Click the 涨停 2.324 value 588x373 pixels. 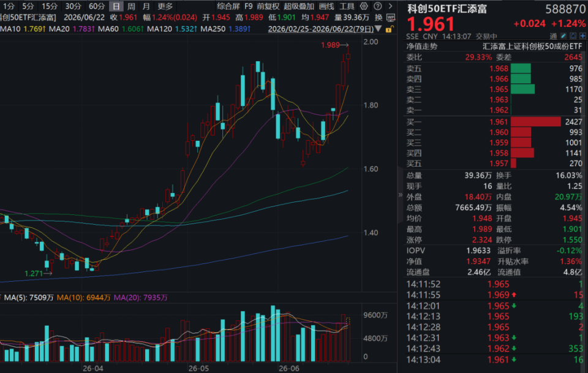[x=482, y=240]
